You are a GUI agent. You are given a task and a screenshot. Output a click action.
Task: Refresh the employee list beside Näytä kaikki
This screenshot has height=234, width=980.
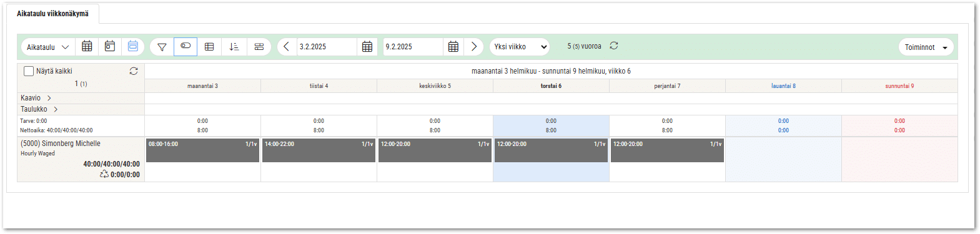[x=134, y=71]
